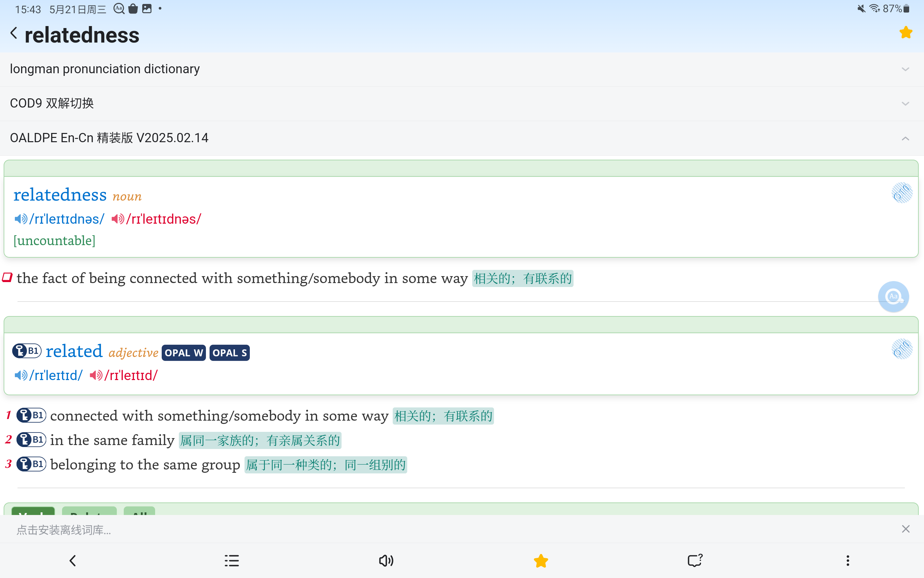Go back using the header arrow
The image size is (924, 578).
14,33
